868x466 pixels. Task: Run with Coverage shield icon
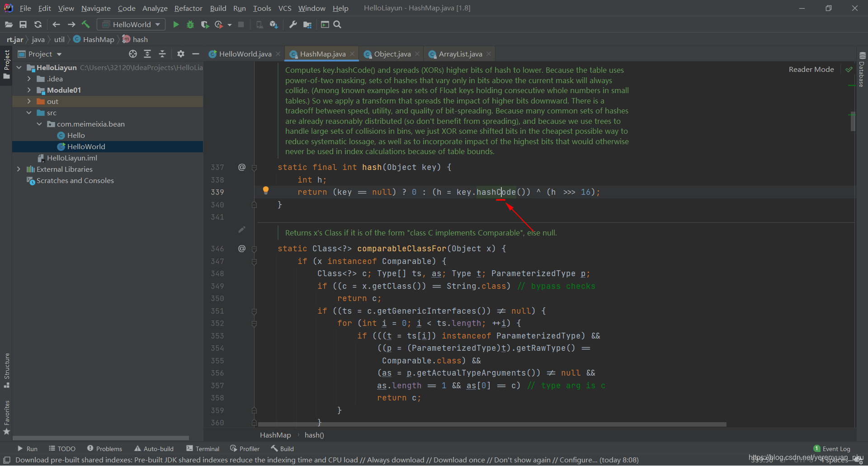coord(205,24)
